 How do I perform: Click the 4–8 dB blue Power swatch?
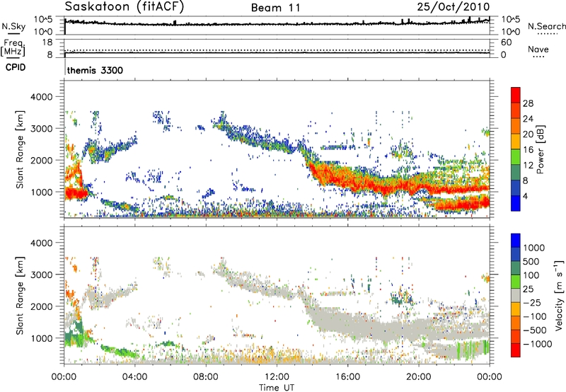[516, 188]
